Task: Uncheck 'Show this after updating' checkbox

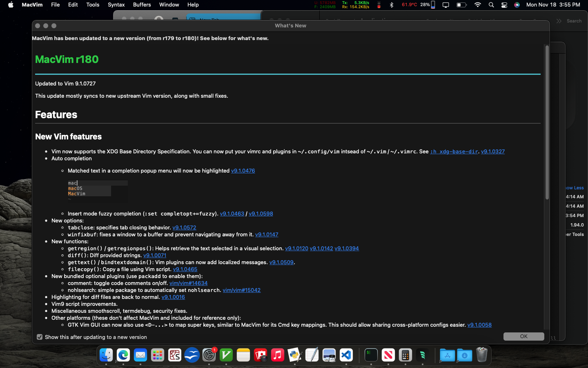Action: tap(40, 337)
